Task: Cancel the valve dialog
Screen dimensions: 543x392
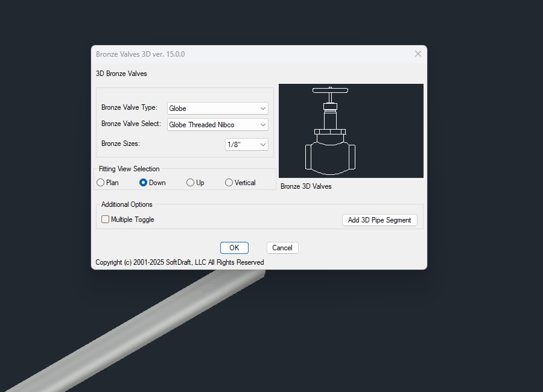Action: 282,248
